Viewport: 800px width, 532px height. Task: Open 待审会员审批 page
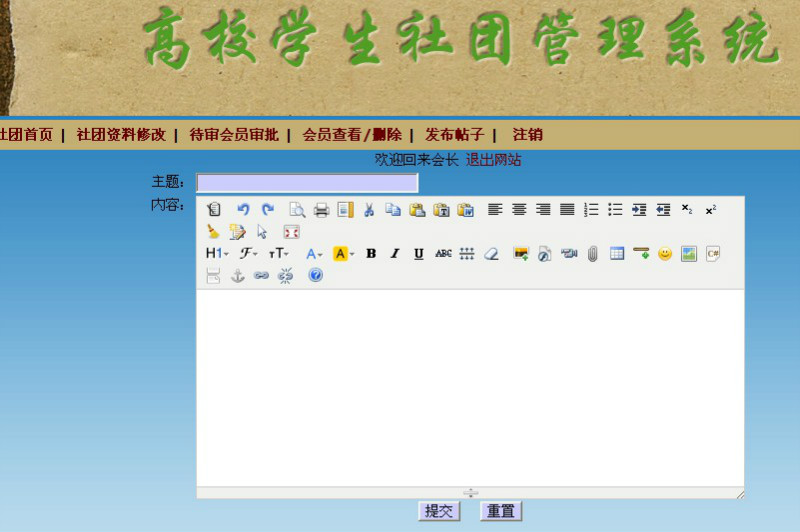[x=234, y=135]
